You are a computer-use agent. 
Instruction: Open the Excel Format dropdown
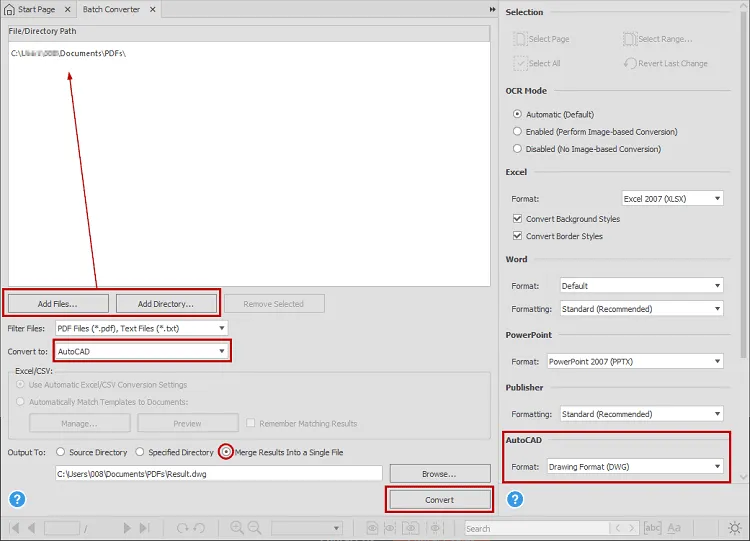tap(673, 199)
